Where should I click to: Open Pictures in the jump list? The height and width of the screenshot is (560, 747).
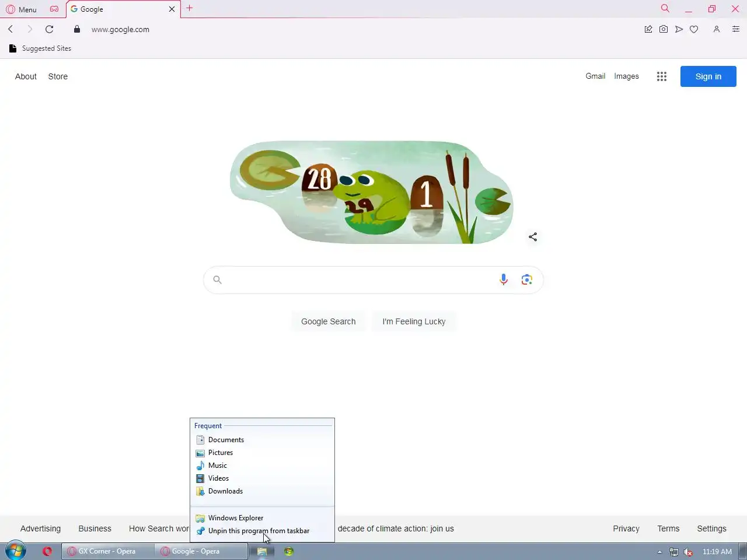tap(262, 453)
